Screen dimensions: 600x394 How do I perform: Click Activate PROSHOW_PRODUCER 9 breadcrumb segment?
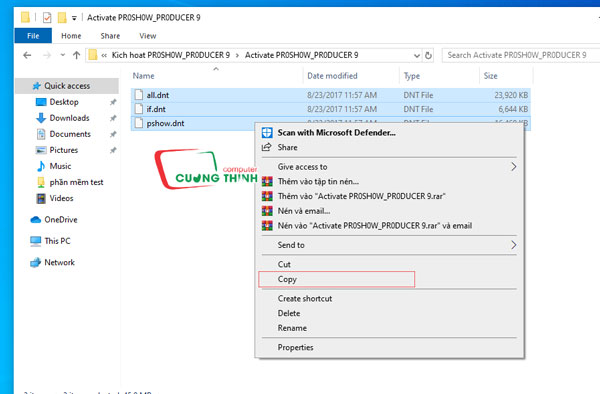pos(302,55)
